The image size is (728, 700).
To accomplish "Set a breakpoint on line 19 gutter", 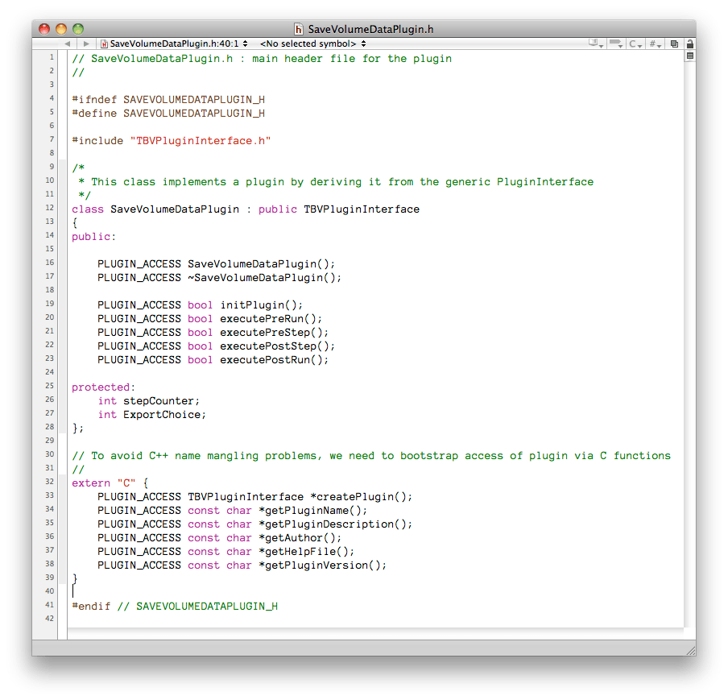I will [x=49, y=304].
